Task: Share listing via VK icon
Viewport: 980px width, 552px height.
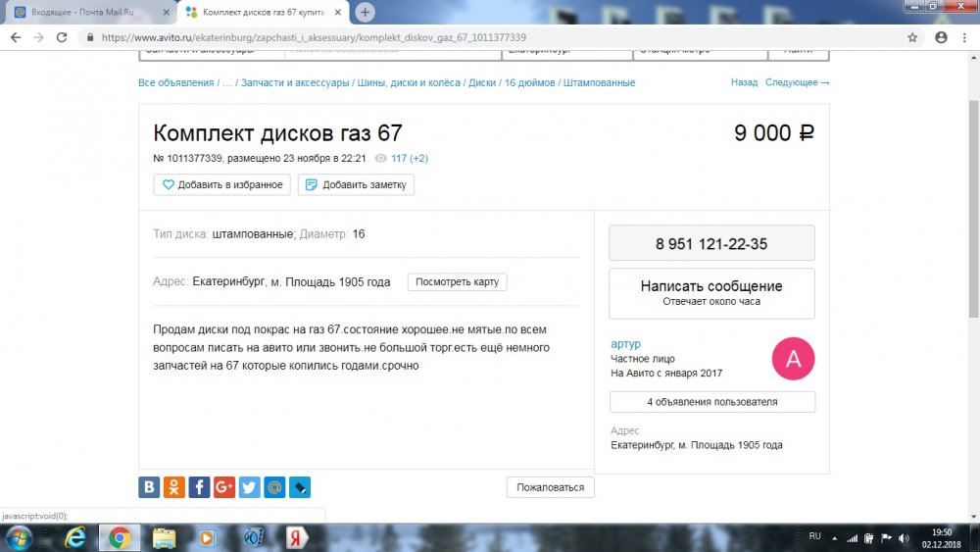Action: click(149, 487)
